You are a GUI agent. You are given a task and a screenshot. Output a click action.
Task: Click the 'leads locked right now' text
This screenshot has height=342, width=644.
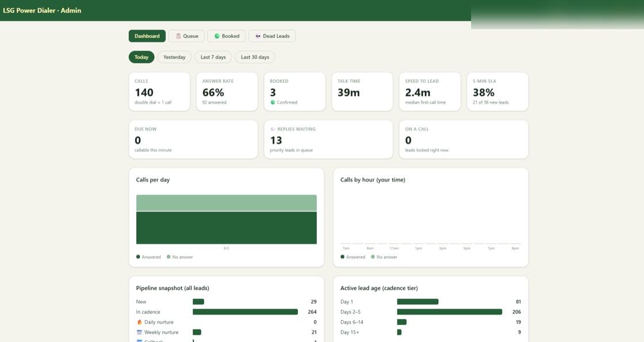(427, 150)
